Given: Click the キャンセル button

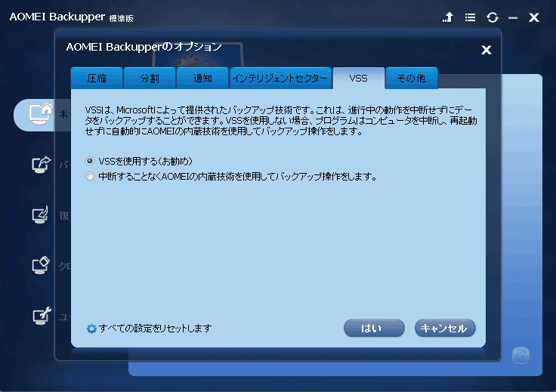Looking at the screenshot, I should pyautogui.click(x=445, y=329).
